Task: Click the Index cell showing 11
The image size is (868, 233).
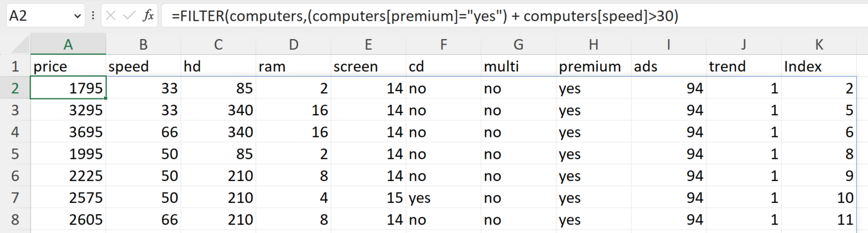Action: pos(819,219)
